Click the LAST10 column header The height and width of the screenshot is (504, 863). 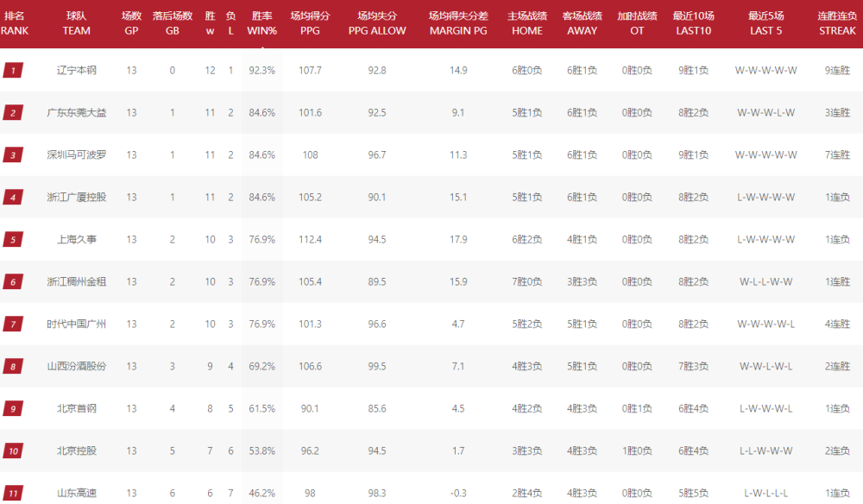click(x=694, y=23)
